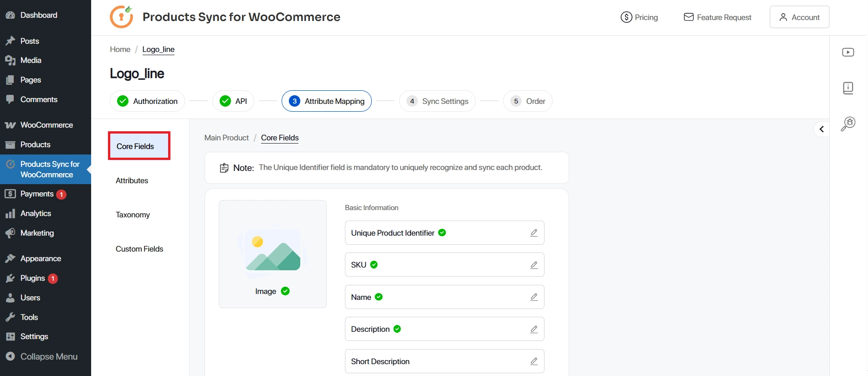The image size is (868, 376).
Task: Open Tools menu
Action: 46,317
